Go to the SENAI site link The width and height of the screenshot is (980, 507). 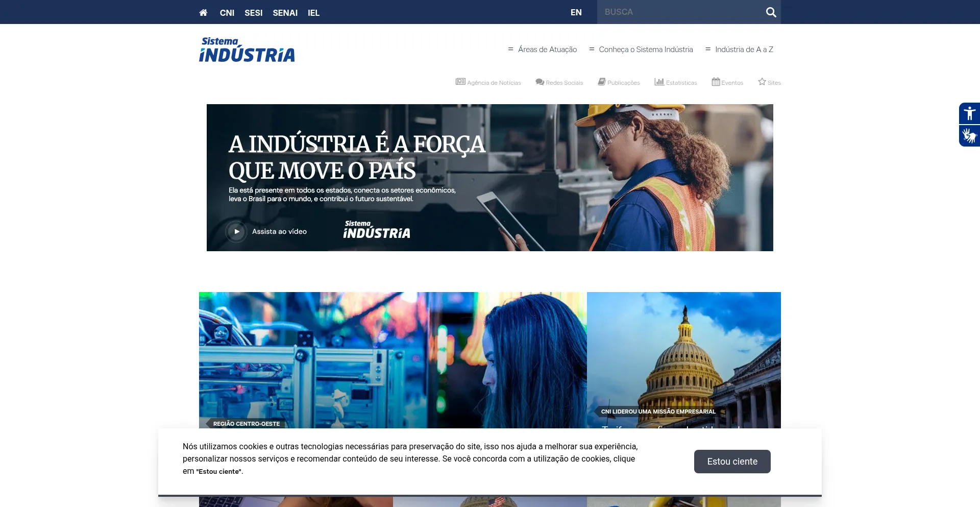click(285, 13)
